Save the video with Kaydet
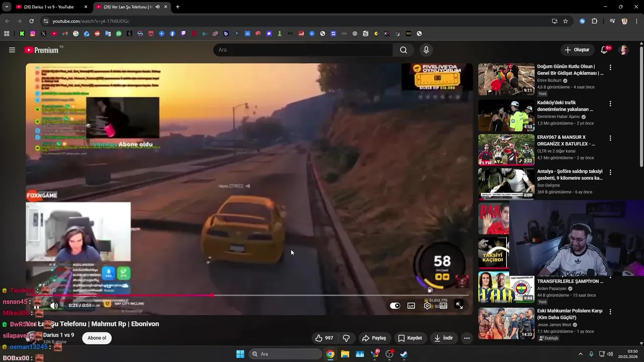The image size is (644, 362). [410, 338]
